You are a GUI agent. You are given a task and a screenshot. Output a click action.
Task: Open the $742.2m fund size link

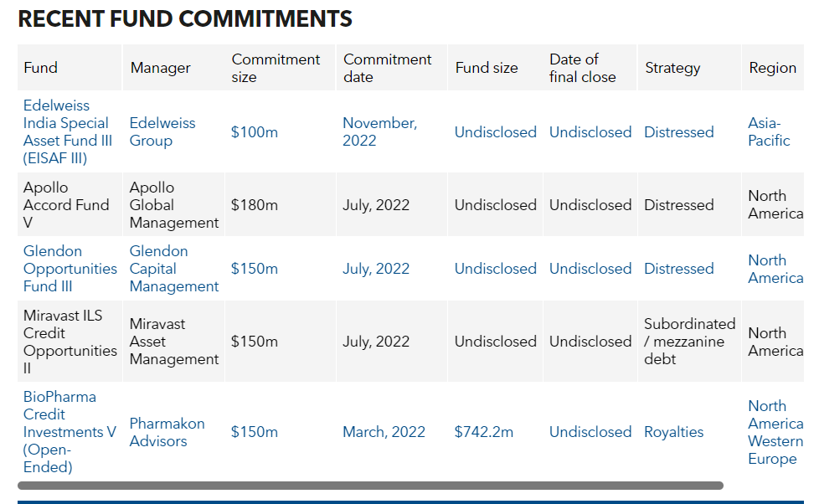(483, 431)
